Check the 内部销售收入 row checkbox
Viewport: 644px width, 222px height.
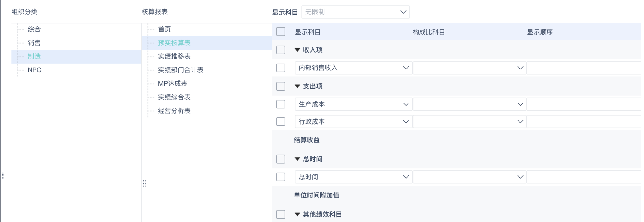(x=281, y=68)
